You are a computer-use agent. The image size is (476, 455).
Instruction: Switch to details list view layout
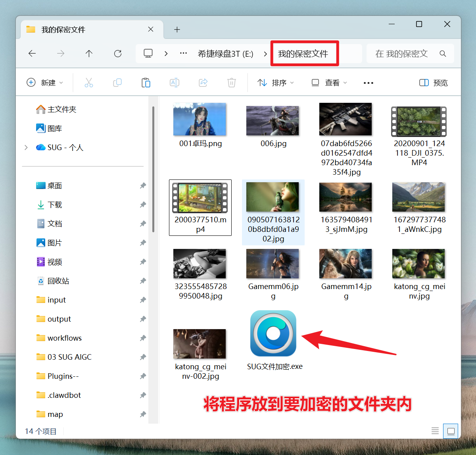click(x=435, y=431)
